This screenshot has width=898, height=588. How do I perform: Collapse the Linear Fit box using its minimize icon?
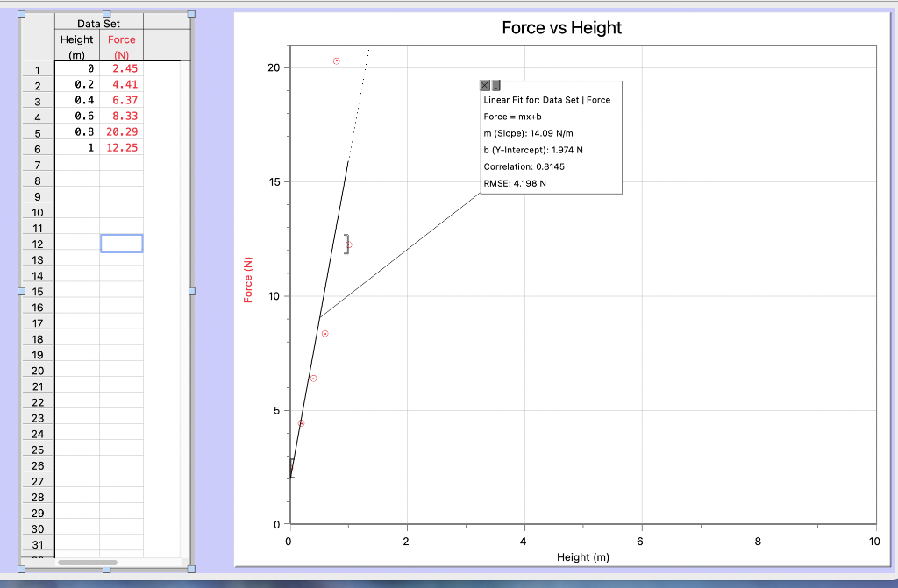495,85
